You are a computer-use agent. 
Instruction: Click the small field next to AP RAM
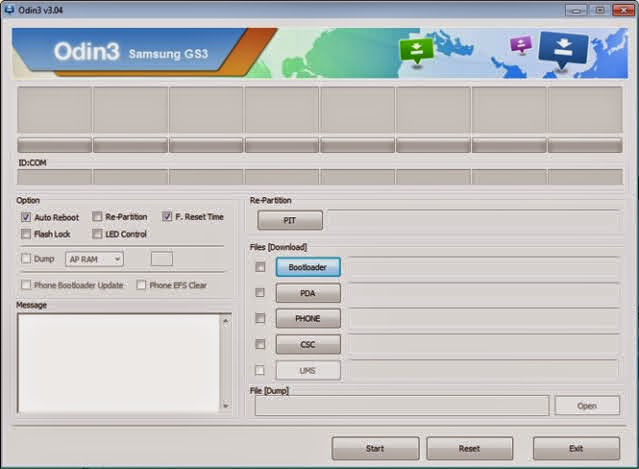pyautogui.click(x=162, y=259)
